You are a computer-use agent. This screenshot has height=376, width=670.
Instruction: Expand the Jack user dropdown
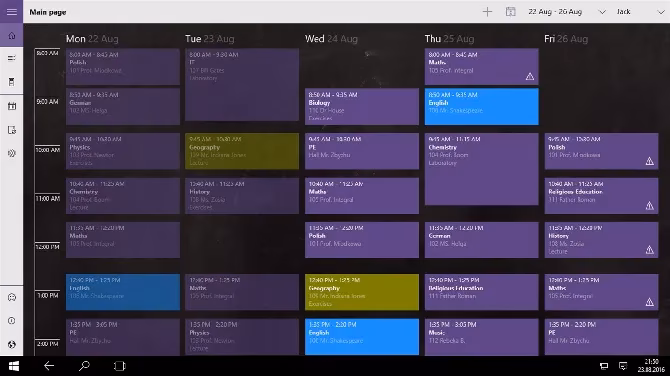(x=640, y=12)
